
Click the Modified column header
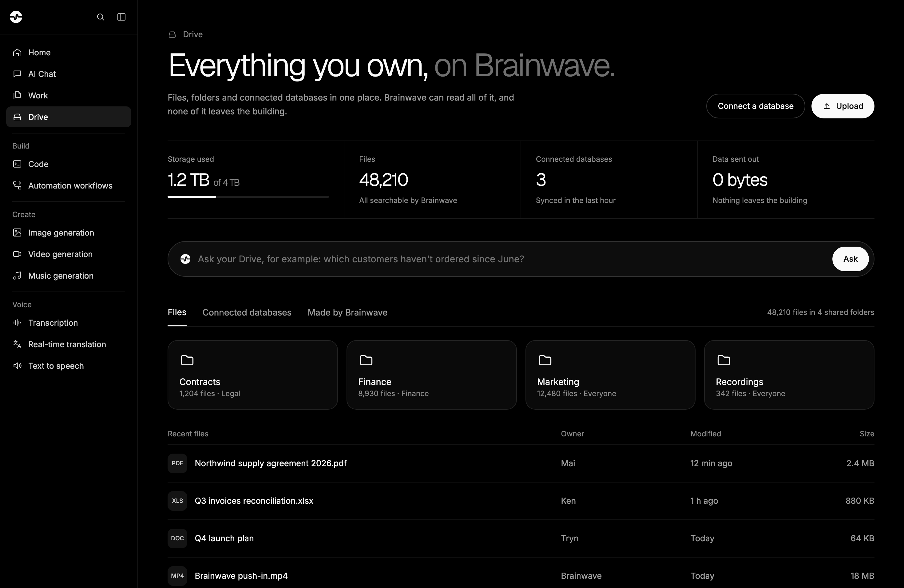click(x=705, y=434)
